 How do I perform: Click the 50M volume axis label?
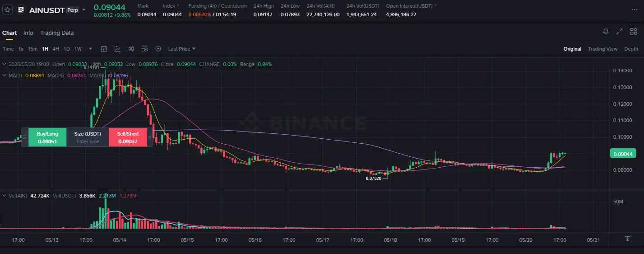pos(618,202)
